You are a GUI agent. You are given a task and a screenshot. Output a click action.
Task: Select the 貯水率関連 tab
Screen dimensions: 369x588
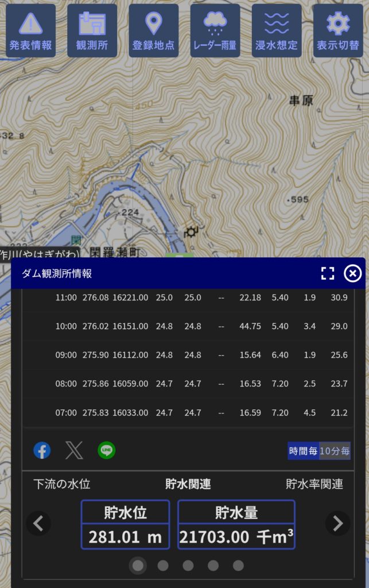coord(314,484)
